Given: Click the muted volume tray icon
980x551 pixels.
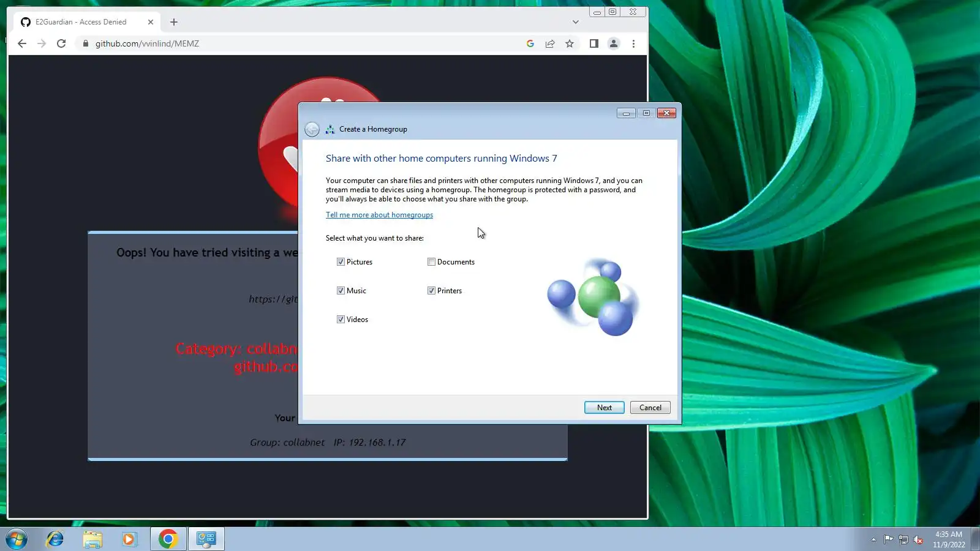Looking at the screenshot, I should (918, 539).
